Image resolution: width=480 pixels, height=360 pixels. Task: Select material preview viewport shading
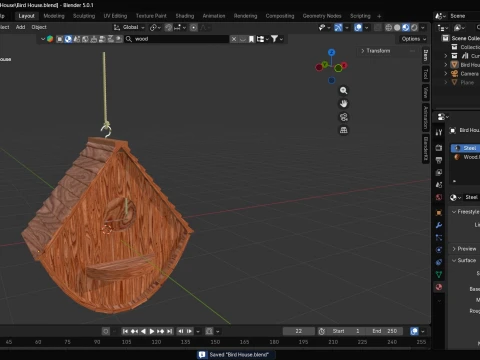pos(406,27)
